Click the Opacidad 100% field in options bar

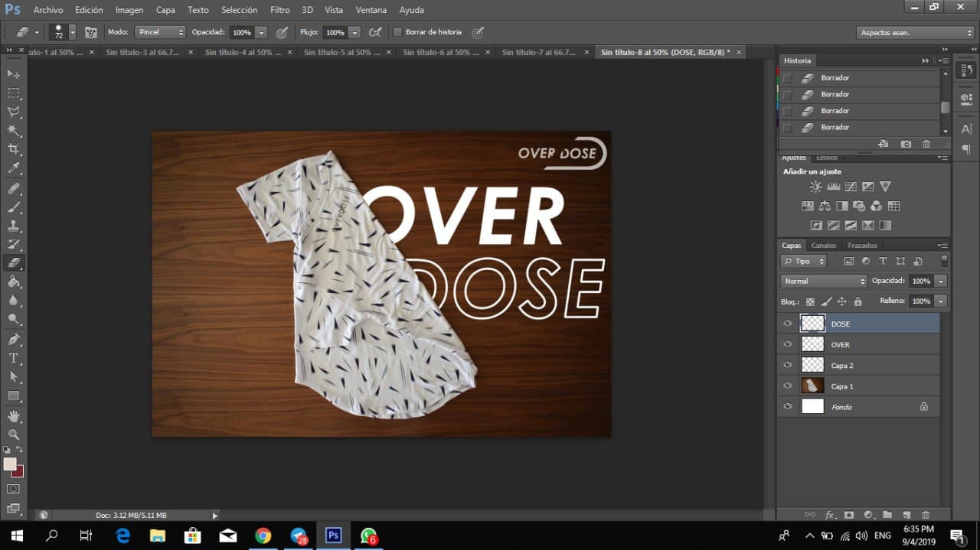pyautogui.click(x=242, y=32)
